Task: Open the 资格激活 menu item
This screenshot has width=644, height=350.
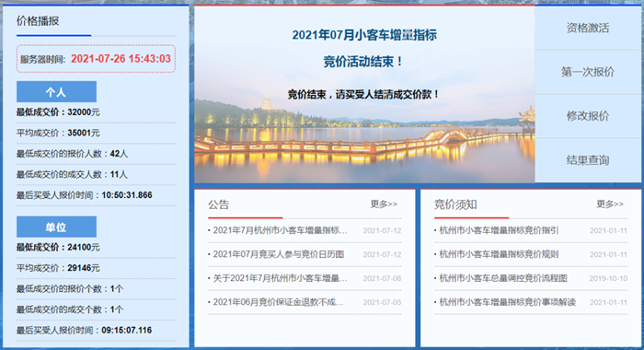Action: tap(588, 28)
